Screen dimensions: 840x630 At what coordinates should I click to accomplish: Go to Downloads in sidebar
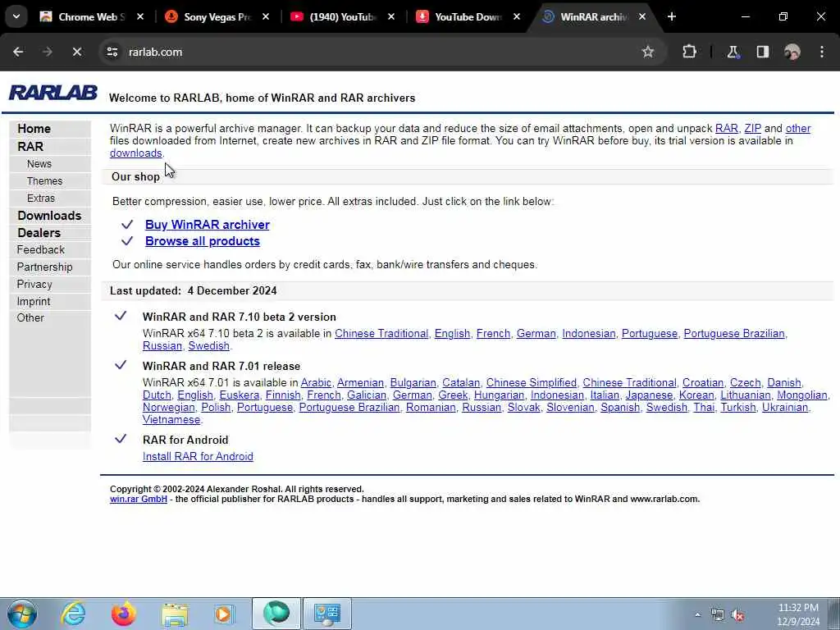pos(49,216)
